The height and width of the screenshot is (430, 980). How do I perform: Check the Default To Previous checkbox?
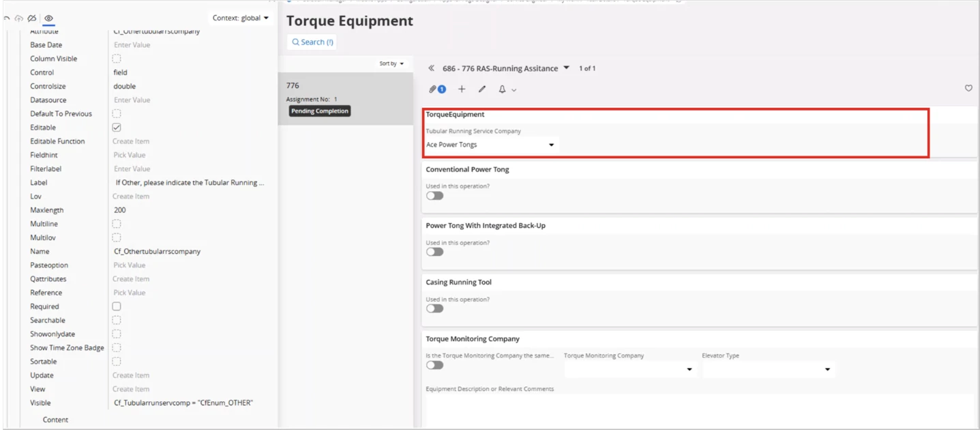click(x=117, y=113)
